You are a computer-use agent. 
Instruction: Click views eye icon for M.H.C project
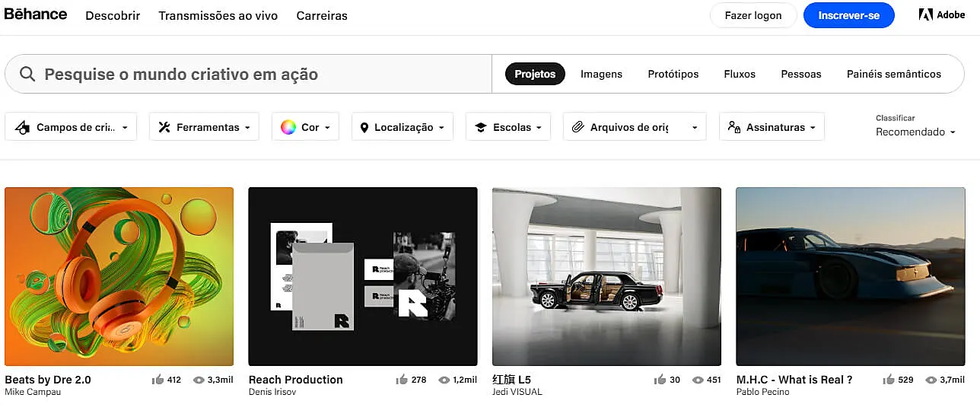point(931,380)
